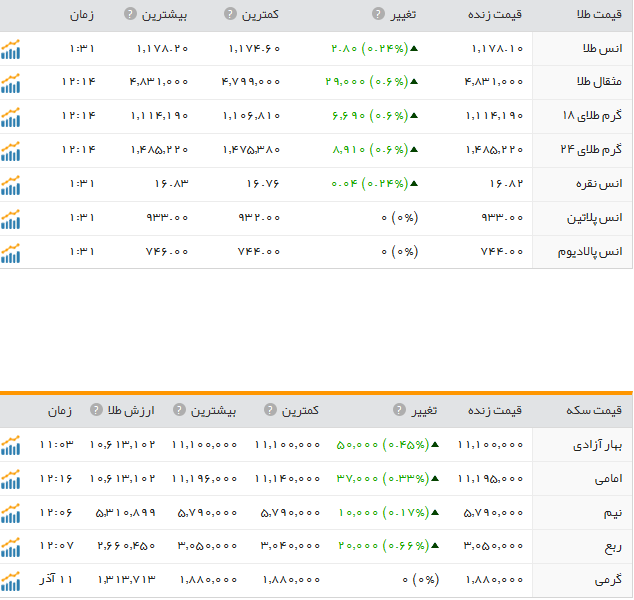Click the گرم طلای ۱۸ row label

(x=592, y=116)
